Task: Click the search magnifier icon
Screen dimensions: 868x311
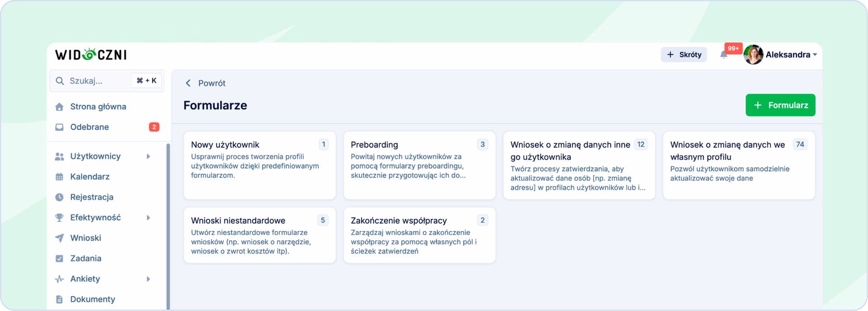Action: (x=60, y=81)
